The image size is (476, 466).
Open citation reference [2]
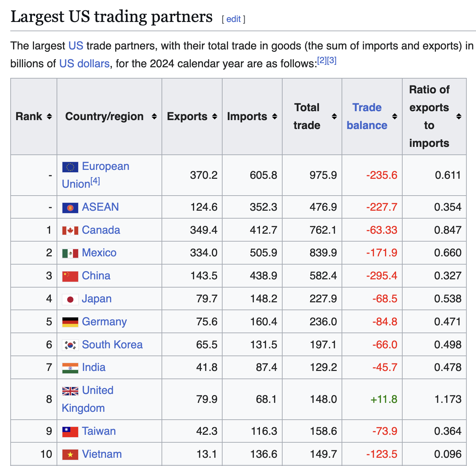point(322,61)
